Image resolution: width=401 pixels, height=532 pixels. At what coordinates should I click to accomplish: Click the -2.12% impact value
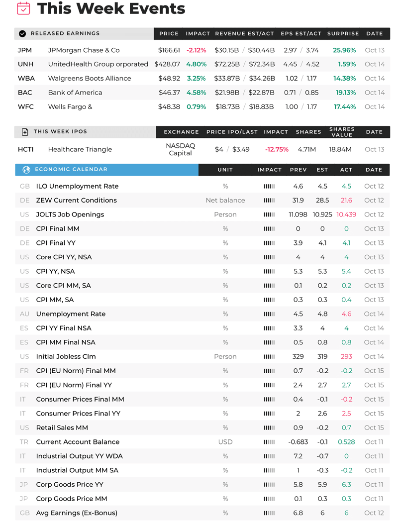pyautogui.click(x=197, y=50)
